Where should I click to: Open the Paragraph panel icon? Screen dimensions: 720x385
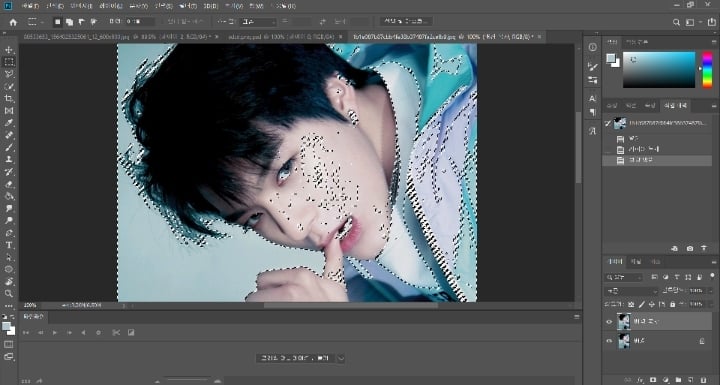(x=592, y=112)
